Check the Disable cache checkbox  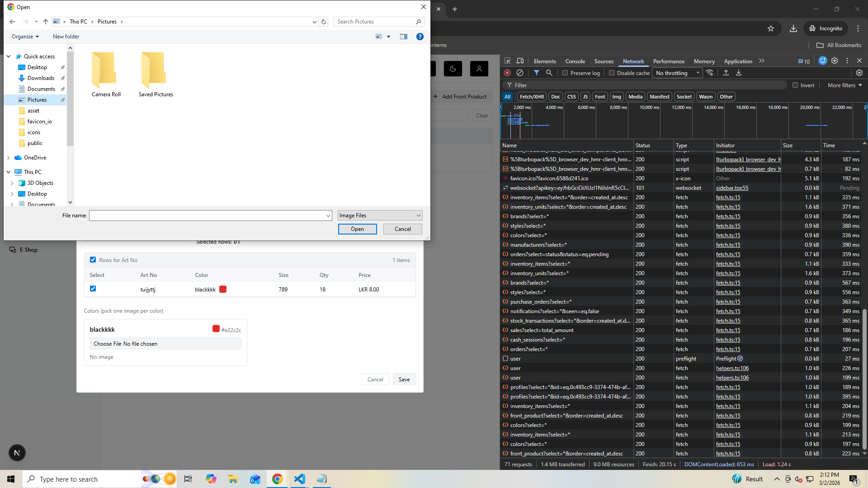(x=612, y=73)
